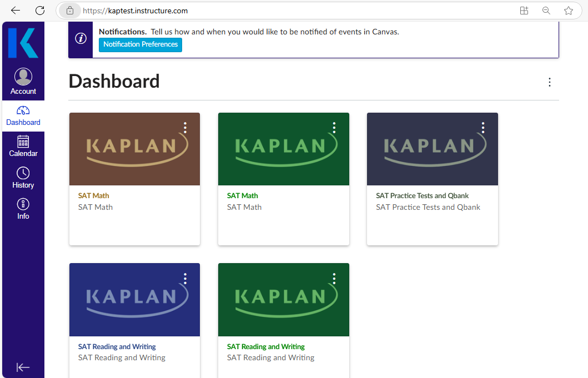588x378 pixels.
Task: Click the dark navy Kaplan Practice Tests image
Action: (x=433, y=149)
